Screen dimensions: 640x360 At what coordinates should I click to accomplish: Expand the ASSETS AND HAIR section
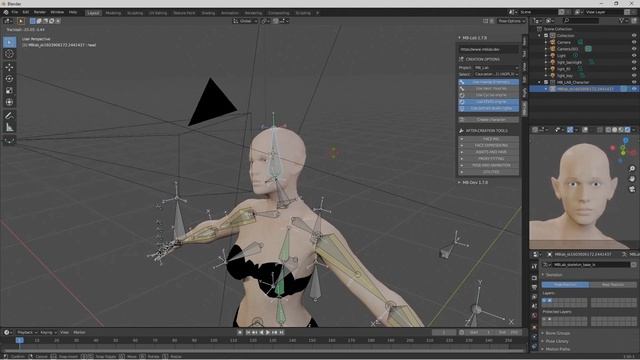489,152
